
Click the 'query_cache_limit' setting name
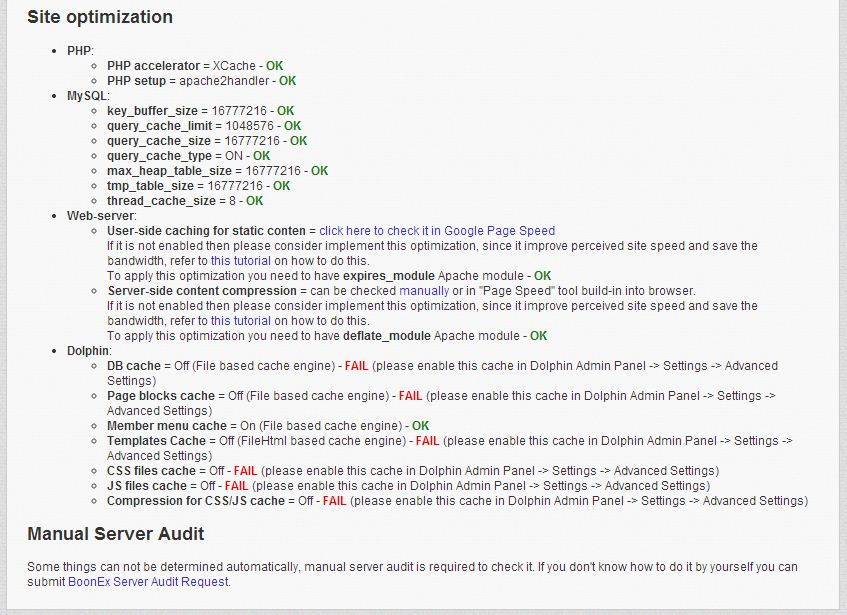pyautogui.click(x=157, y=126)
